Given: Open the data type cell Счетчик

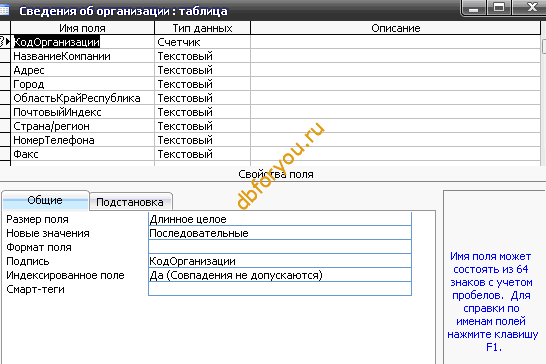Looking at the screenshot, I should (x=202, y=42).
